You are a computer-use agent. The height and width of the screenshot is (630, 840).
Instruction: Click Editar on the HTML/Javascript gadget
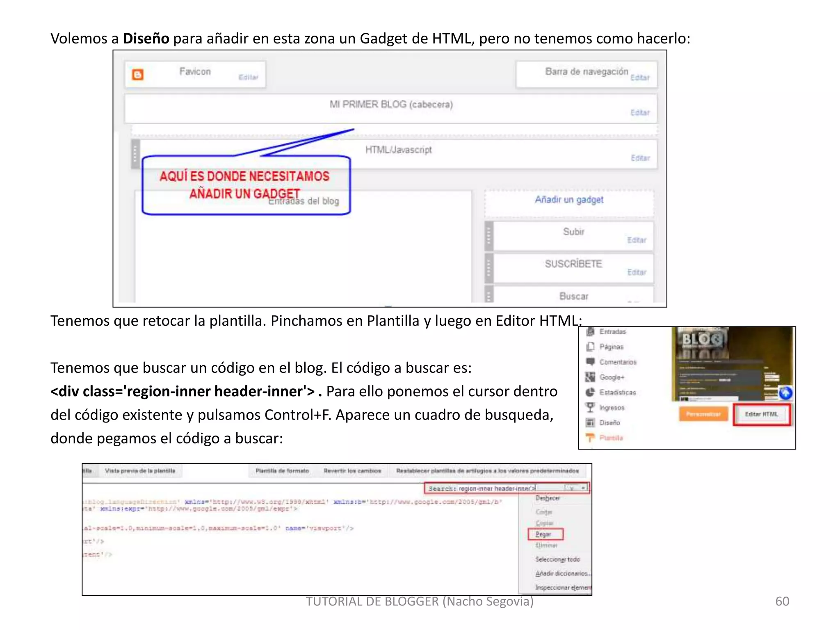pos(640,158)
